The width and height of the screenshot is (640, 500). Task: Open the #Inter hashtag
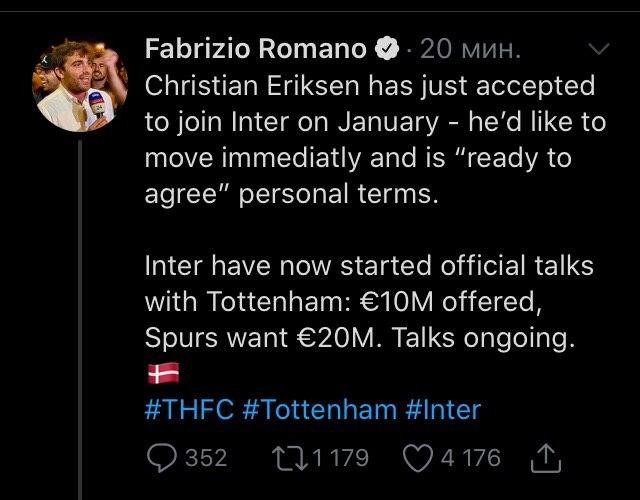[x=443, y=409]
